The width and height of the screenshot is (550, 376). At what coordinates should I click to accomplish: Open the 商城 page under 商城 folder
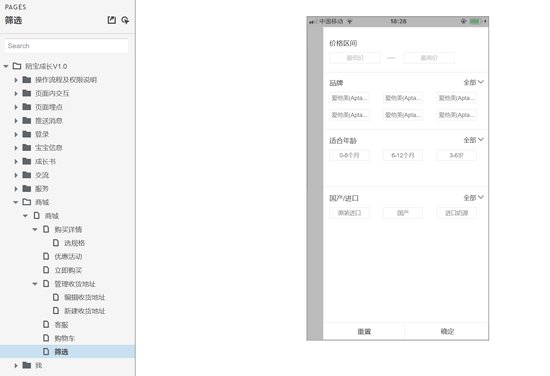click(52, 216)
